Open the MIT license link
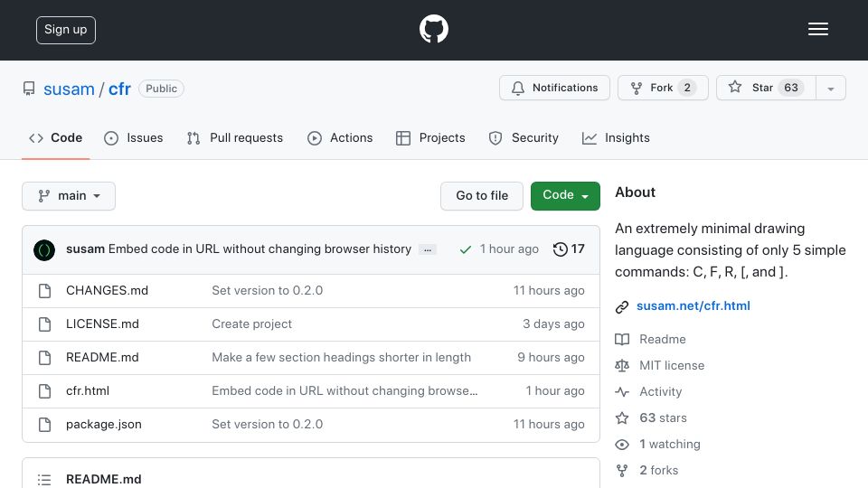This screenshot has width=868, height=488. [672, 366]
